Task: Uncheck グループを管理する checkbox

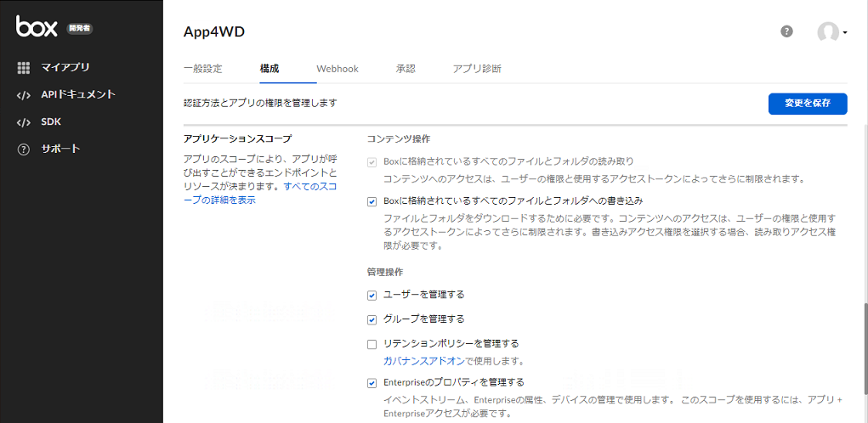Action: 372,319
